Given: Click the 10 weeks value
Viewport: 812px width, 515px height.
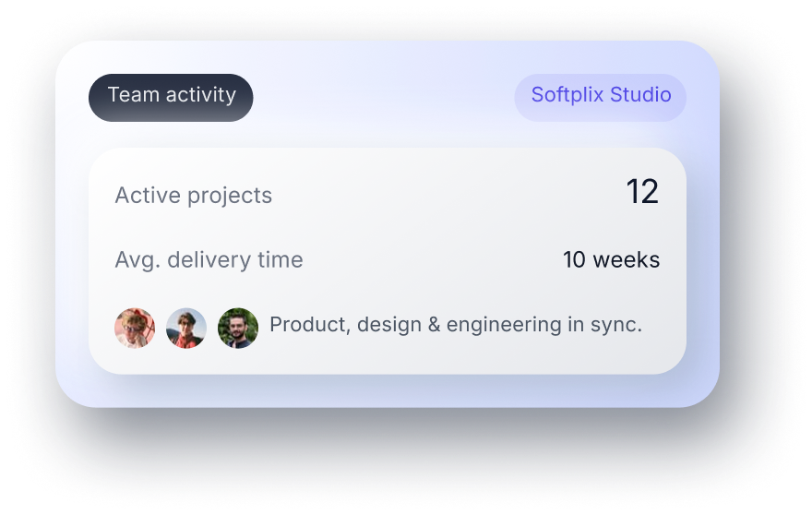Looking at the screenshot, I should pyautogui.click(x=611, y=260).
